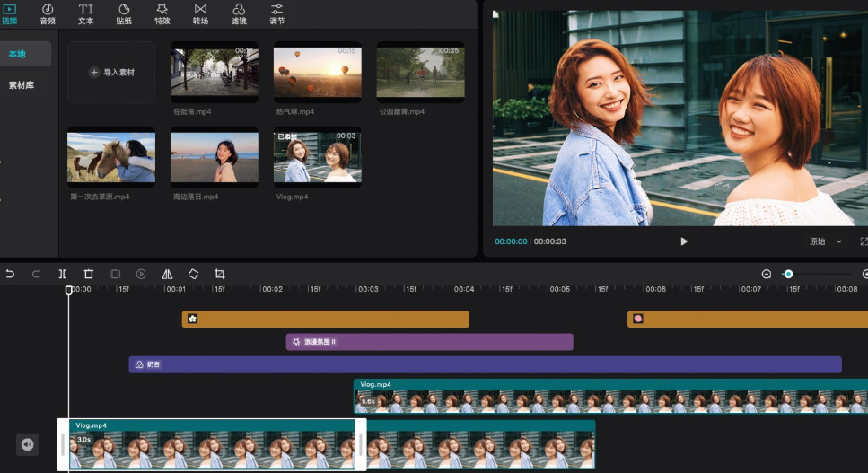Select the highlighted Vlog.mp4 3.0s clip

point(212,445)
